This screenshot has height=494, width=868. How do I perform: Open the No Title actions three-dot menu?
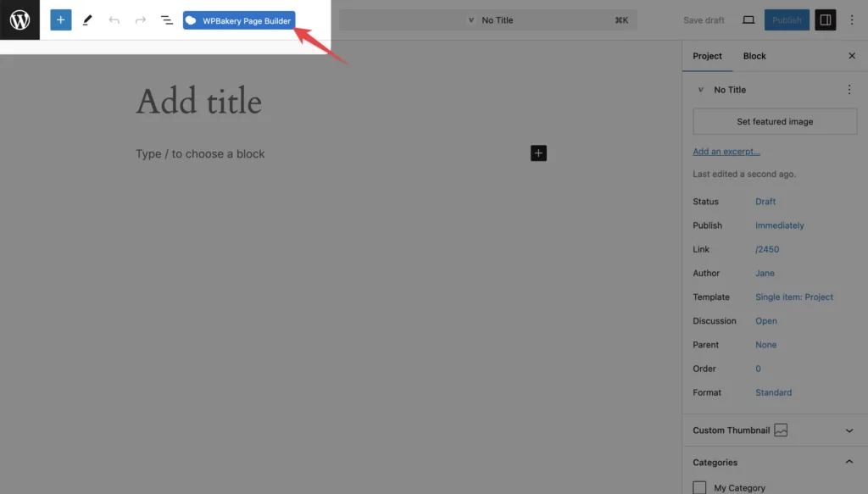(x=849, y=90)
